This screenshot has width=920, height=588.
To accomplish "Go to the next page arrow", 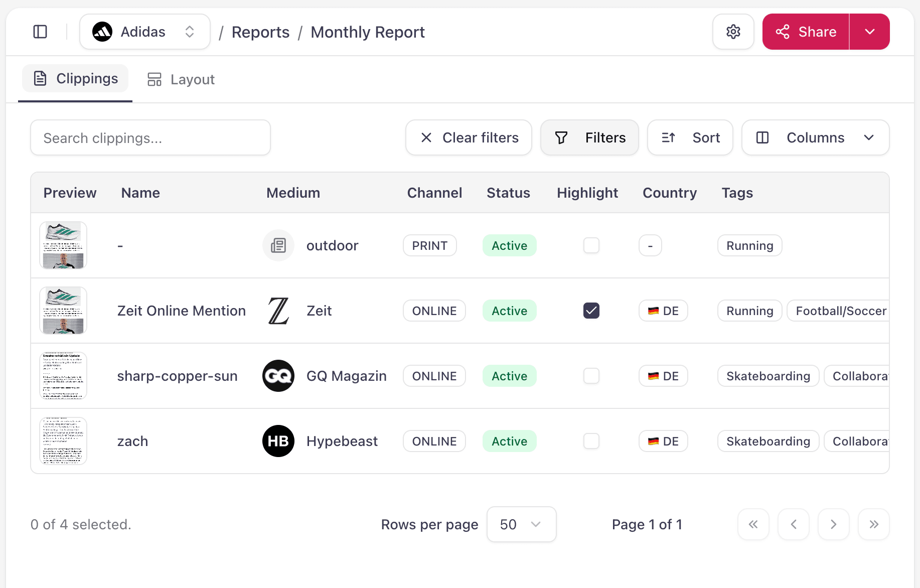I will click(833, 524).
